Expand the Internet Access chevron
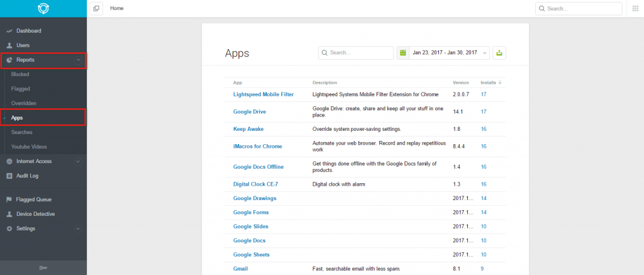 [x=78, y=162]
